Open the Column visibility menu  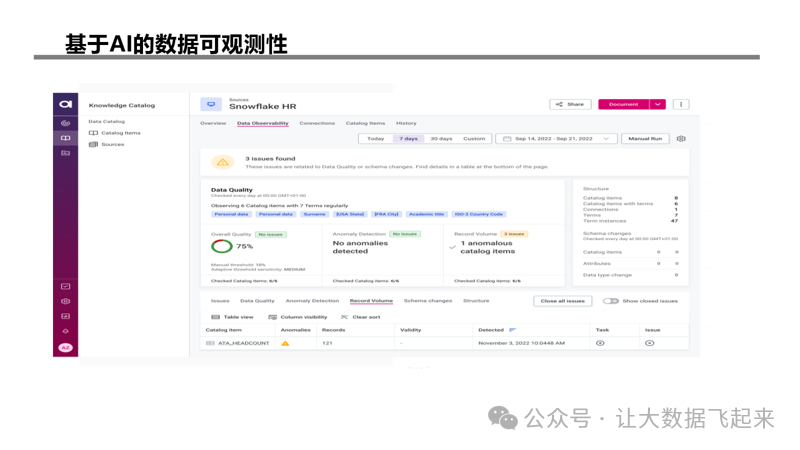tap(298, 317)
